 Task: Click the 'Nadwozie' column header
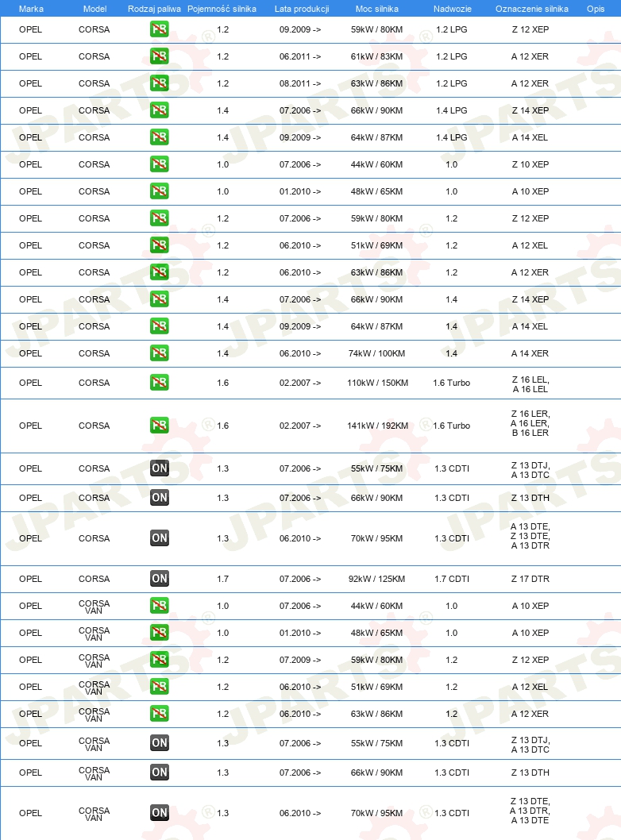(452, 9)
